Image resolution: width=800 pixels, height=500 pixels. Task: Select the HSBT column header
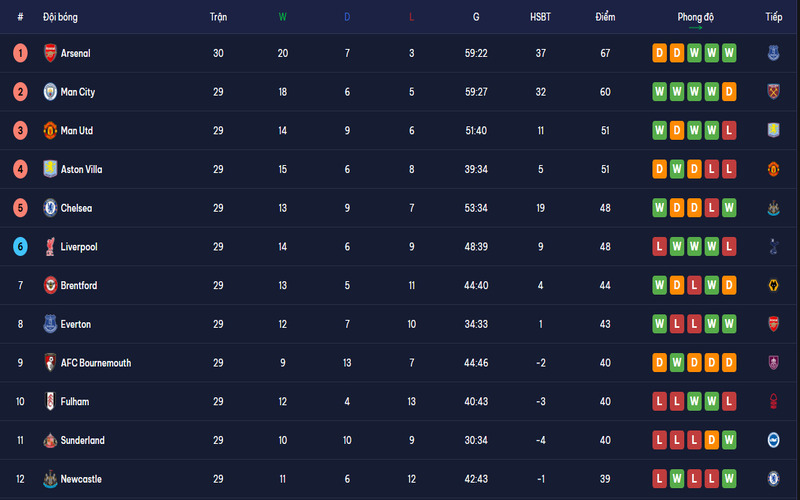[x=541, y=17]
